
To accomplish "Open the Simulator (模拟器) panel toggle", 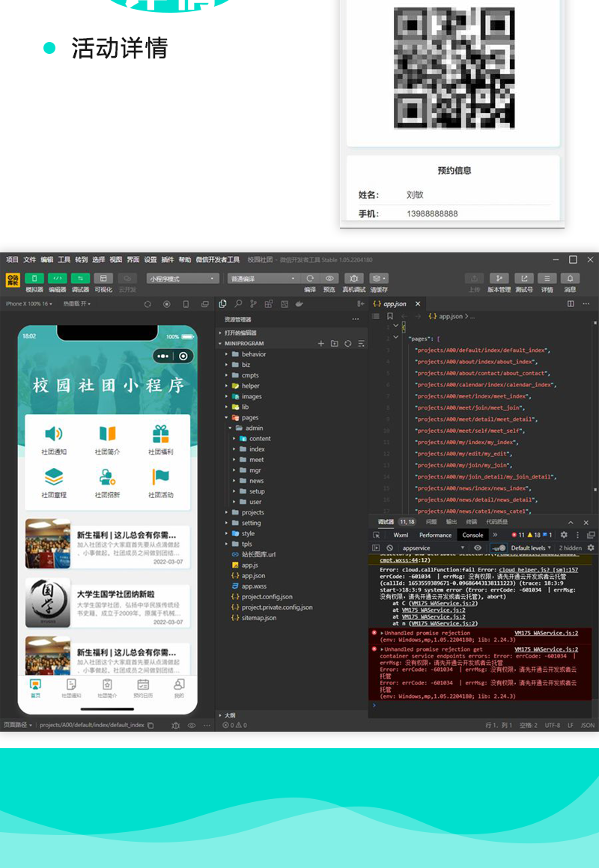I will (34, 277).
